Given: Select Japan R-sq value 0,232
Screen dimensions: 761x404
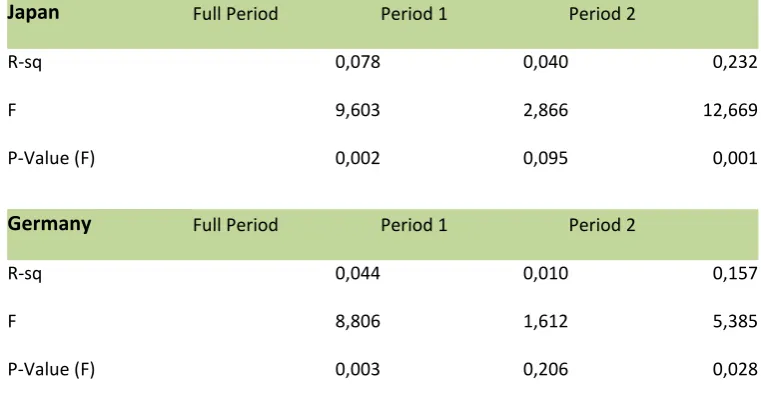Looking at the screenshot, I should coord(735,62).
